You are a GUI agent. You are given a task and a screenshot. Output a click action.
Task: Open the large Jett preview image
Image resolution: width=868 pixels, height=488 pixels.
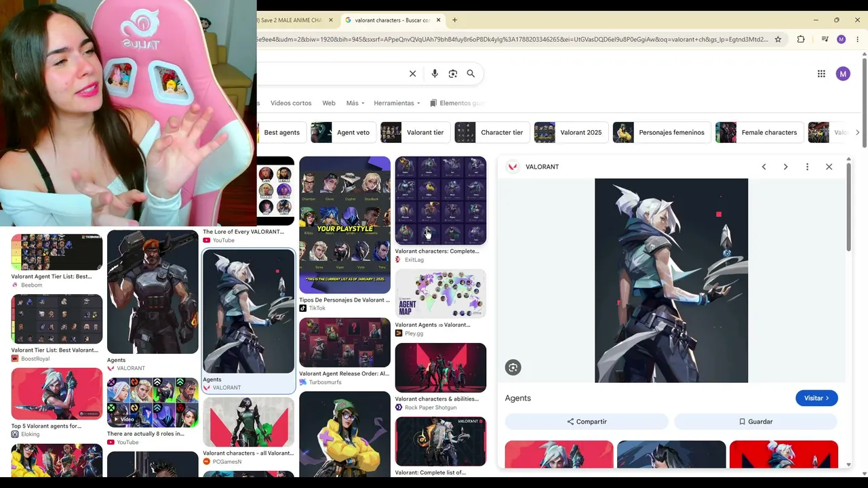(671, 281)
